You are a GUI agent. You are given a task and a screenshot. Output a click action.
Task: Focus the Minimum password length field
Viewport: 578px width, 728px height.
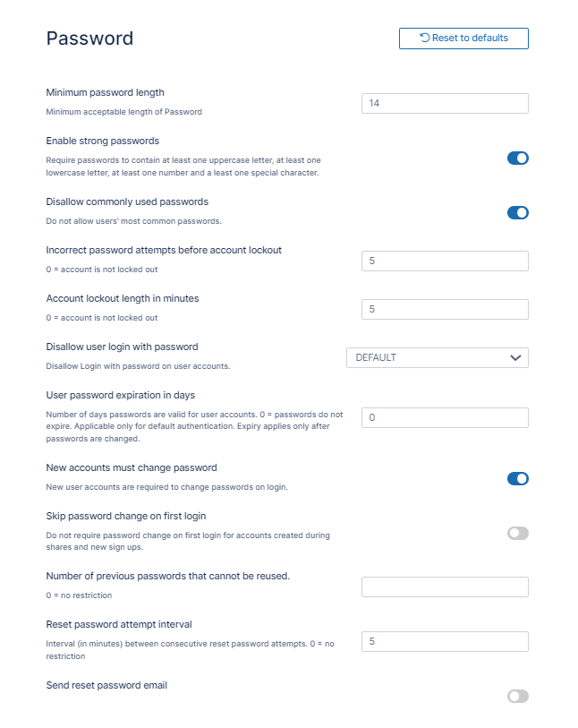pyautogui.click(x=445, y=104)
